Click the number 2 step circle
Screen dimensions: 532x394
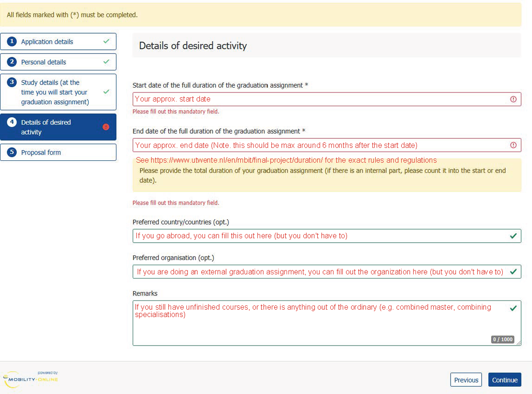click(x=12, y=62)
